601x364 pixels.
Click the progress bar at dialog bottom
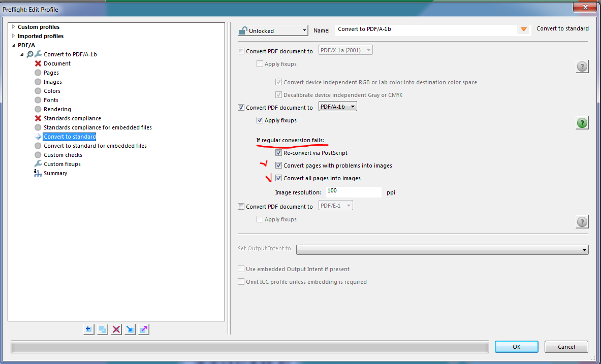[249, 347]
